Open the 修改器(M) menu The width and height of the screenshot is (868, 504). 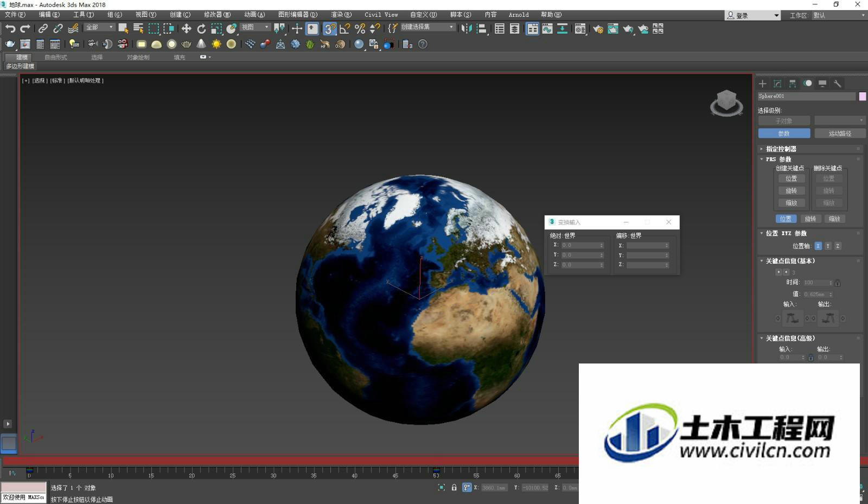[x=217, y=15]
